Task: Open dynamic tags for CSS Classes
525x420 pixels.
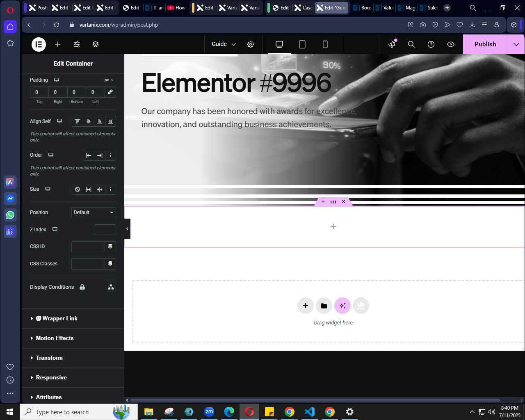Action: 110,264
